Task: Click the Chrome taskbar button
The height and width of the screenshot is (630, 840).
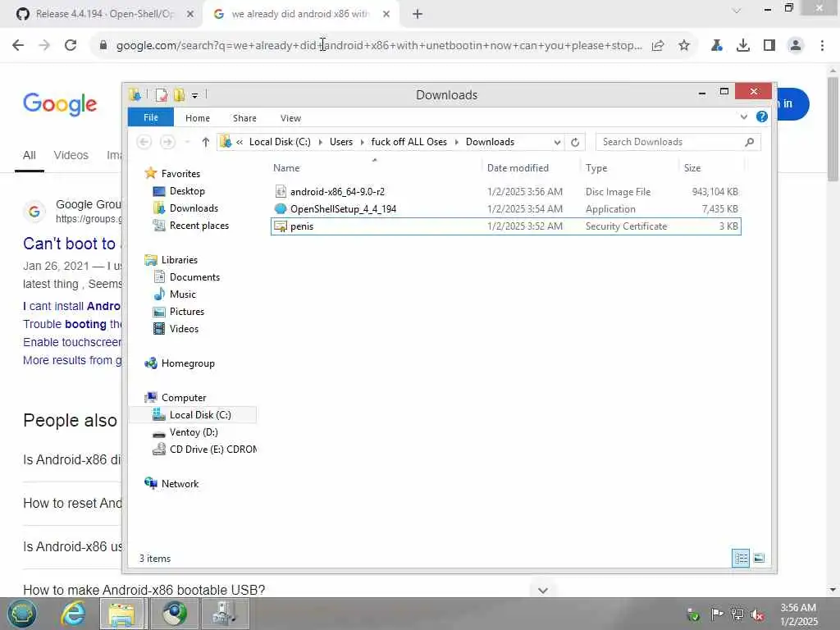Action: pos(174,614)
